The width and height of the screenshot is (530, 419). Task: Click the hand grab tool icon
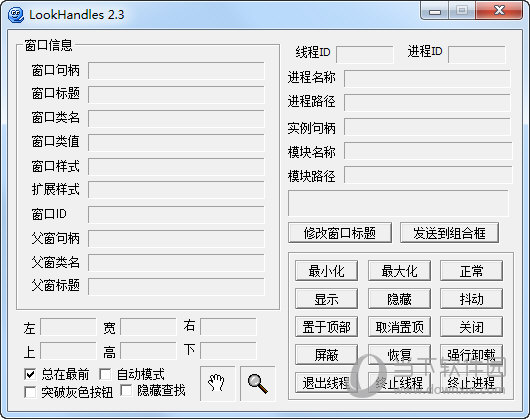[x=217, y=384]
